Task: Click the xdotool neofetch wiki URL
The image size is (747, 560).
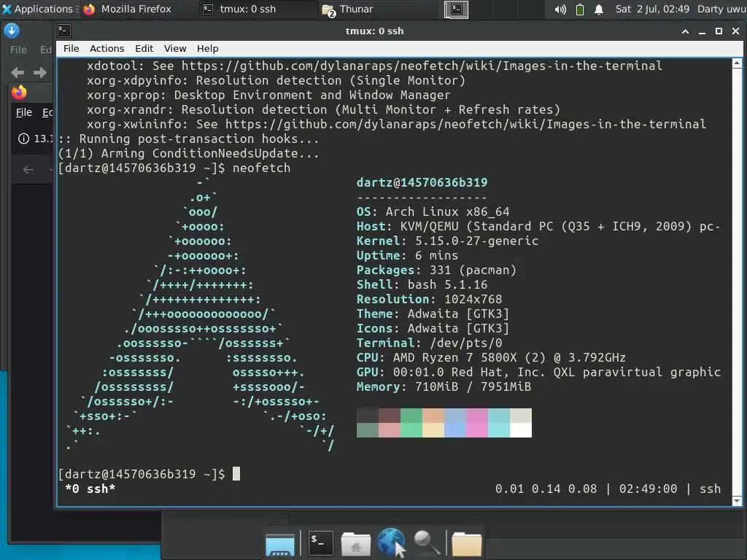Action: tap(422, 66)
